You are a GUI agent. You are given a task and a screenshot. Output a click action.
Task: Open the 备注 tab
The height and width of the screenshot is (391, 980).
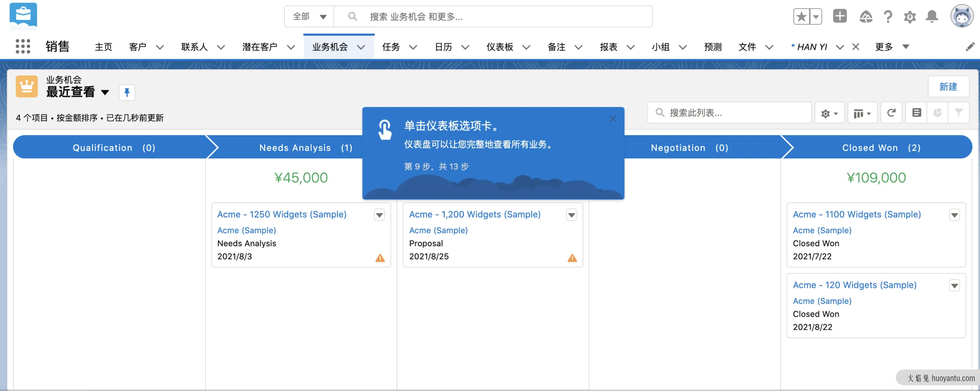click(x=556, y=47)
